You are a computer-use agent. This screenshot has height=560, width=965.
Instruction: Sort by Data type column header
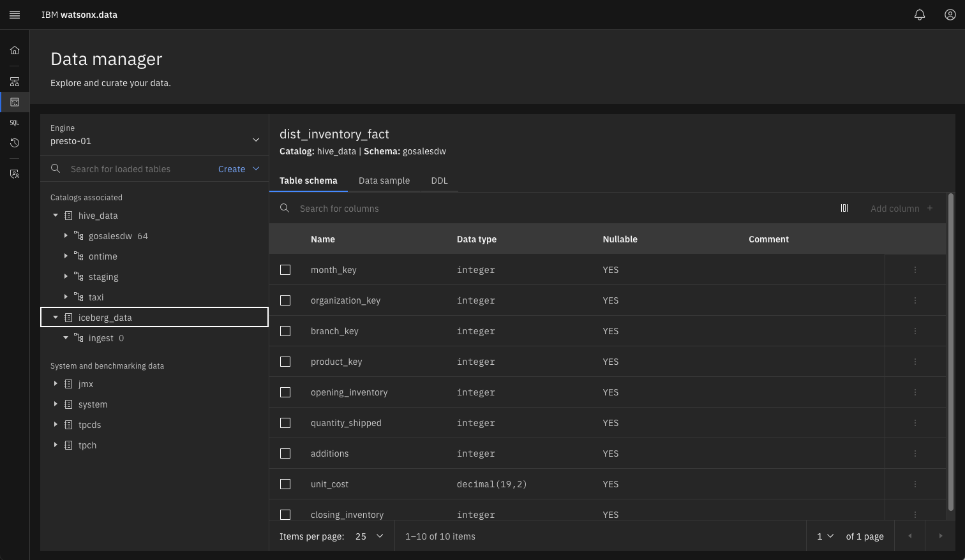pos(477,239)
